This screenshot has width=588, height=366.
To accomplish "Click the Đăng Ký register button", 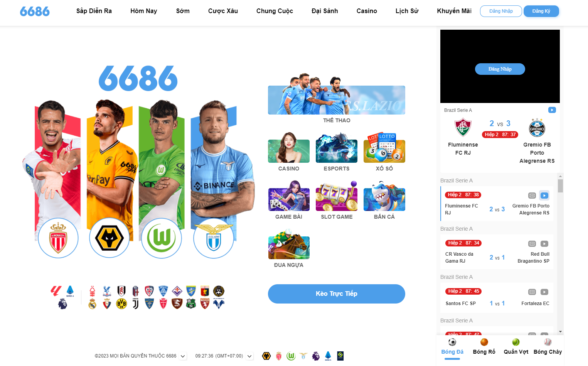I will point(541,11).
